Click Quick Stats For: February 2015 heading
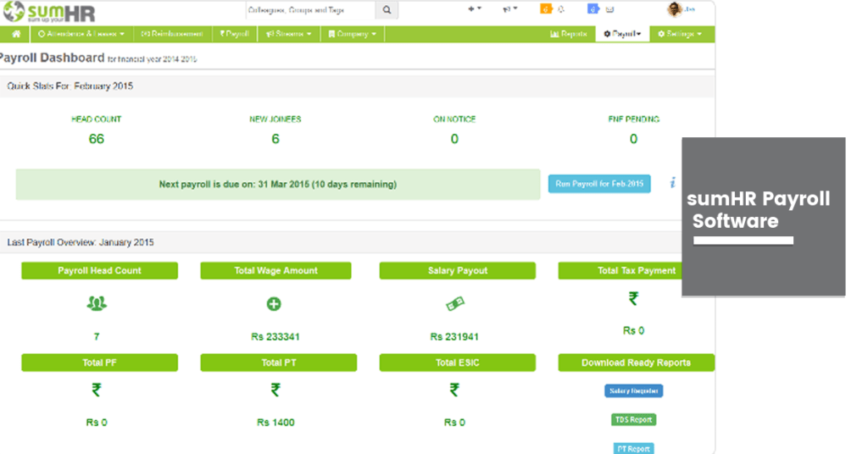 [x=70, y=86]
